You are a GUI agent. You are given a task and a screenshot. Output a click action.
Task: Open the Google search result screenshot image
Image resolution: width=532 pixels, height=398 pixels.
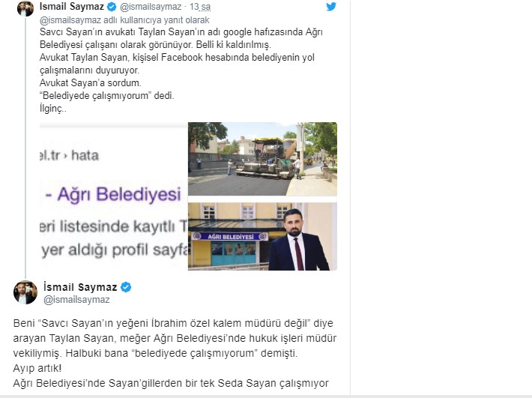point(114,196)
